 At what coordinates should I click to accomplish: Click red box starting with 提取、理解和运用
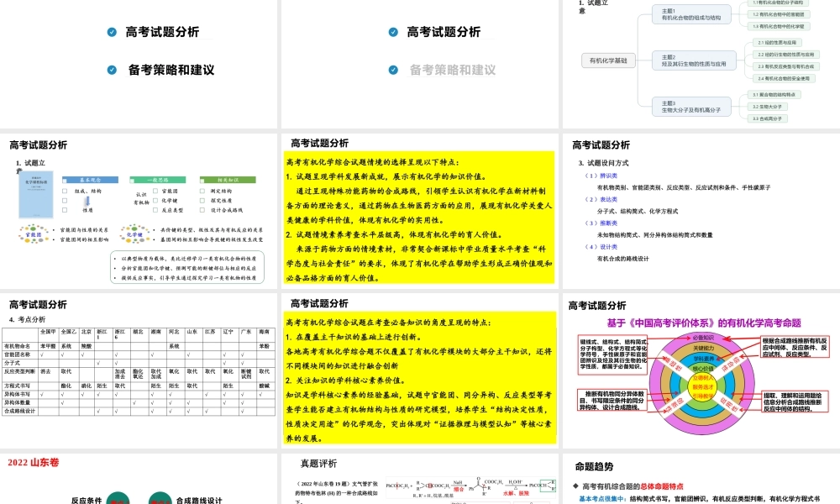point(795,402)
